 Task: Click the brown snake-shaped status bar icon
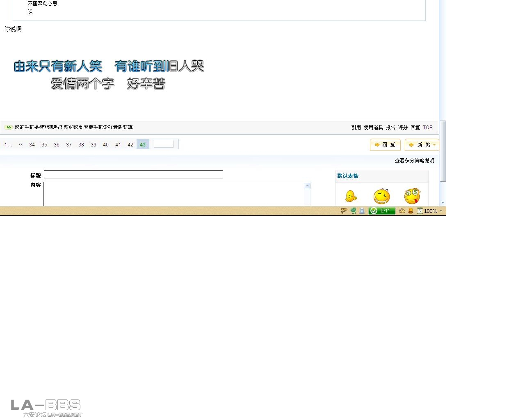click(x=344, y=211)
